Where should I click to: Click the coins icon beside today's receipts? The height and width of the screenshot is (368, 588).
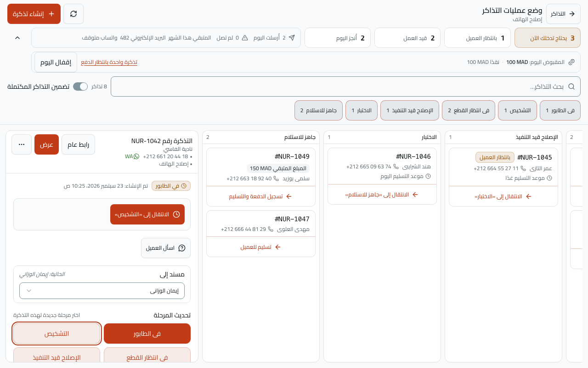coord(571,62)
